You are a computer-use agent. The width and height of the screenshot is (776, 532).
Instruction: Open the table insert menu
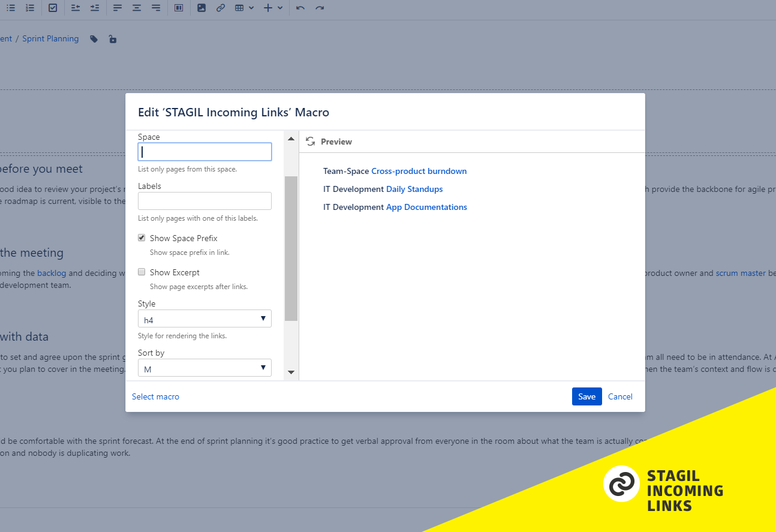point(244,8)
